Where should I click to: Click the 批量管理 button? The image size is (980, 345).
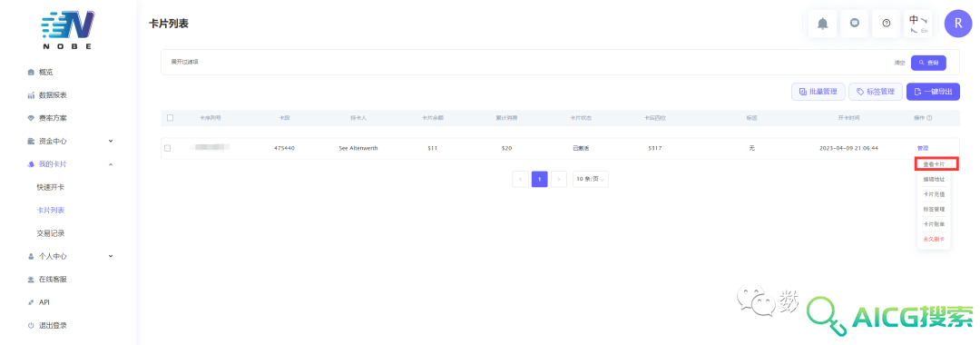pos(818,92)
